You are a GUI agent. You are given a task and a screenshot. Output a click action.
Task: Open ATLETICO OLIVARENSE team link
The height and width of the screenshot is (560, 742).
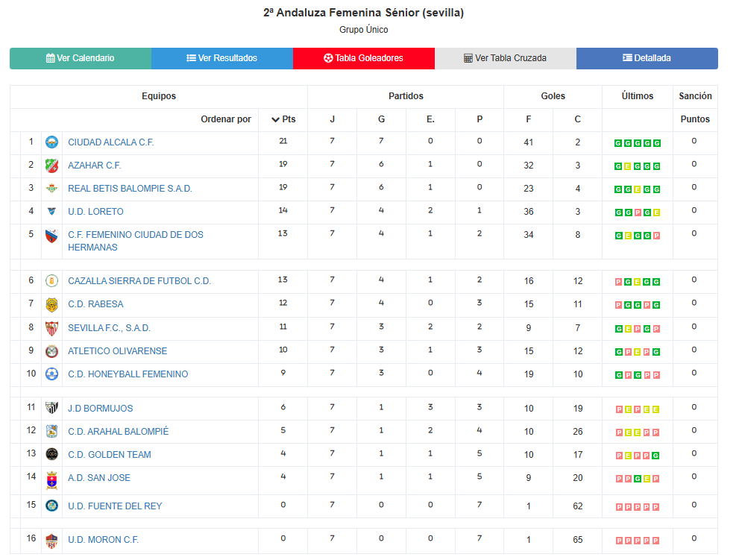coord(117,351)
